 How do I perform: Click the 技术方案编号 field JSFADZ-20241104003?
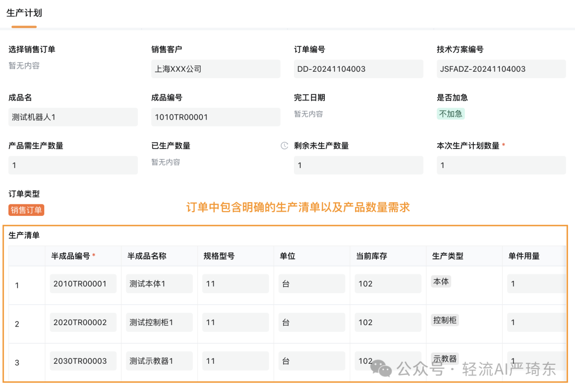[501, 69]
